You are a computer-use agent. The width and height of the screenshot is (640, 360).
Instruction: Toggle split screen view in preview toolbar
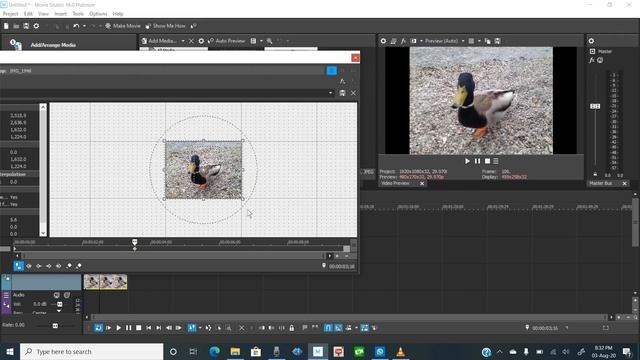click(x=413, y=41)
